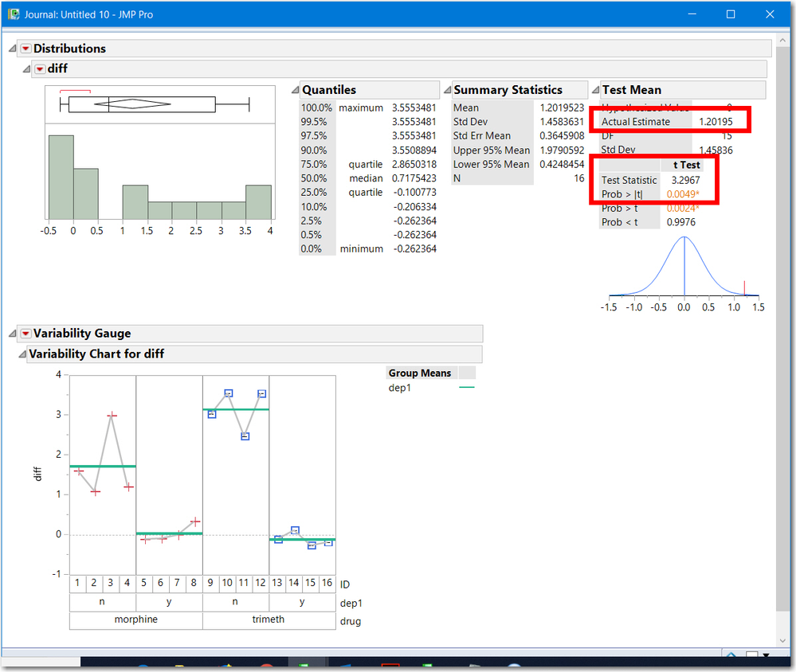Image resolution: width=796 pixels, height=672 pixels.
Task: Click the Quantiles header title
Action: point(329,90)
